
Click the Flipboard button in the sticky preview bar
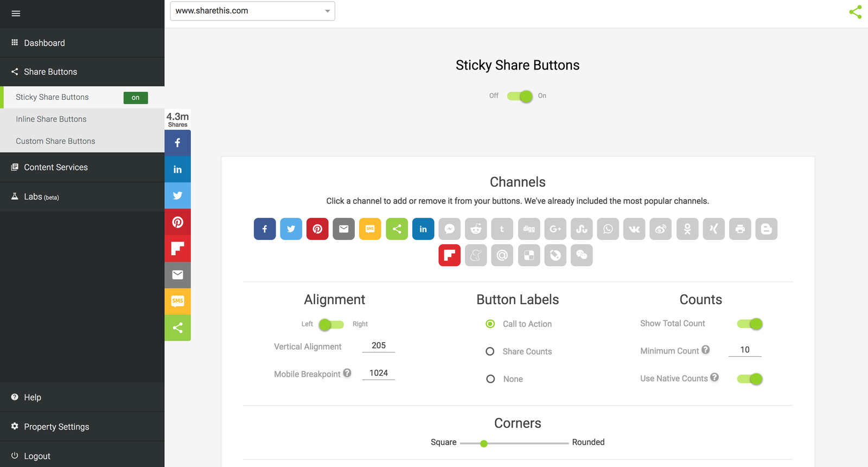(x=177, y=249)
